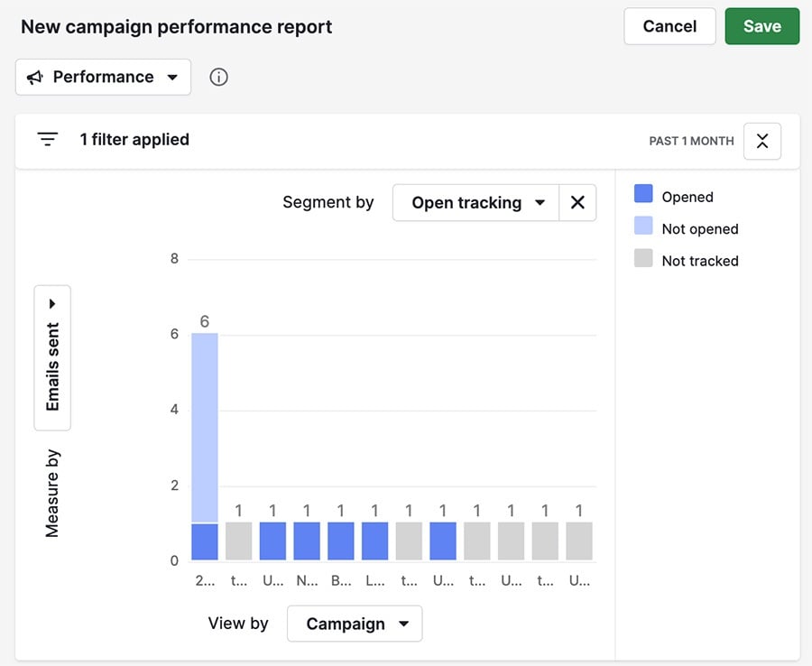Toggle the Not tracked legend entry
812x666 pixels.
point(699,261)
